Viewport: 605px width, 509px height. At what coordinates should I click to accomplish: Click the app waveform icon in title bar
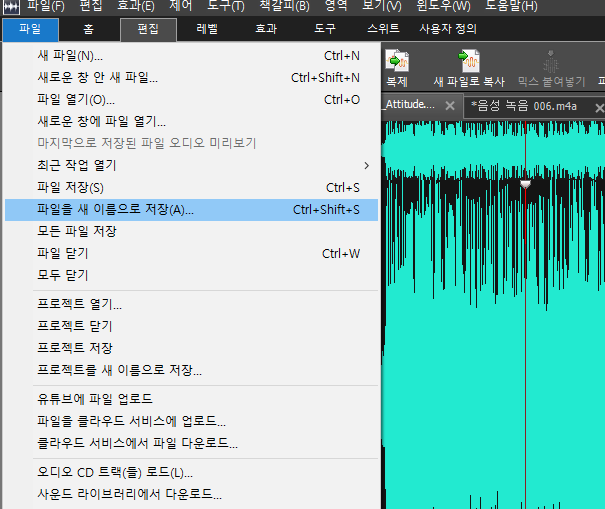click(11, 7)
